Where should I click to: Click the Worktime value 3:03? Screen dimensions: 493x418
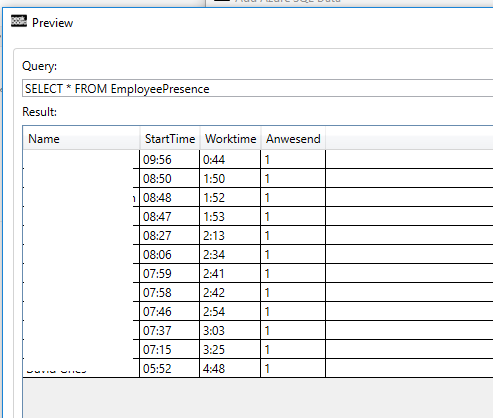(x=214, y=331)
